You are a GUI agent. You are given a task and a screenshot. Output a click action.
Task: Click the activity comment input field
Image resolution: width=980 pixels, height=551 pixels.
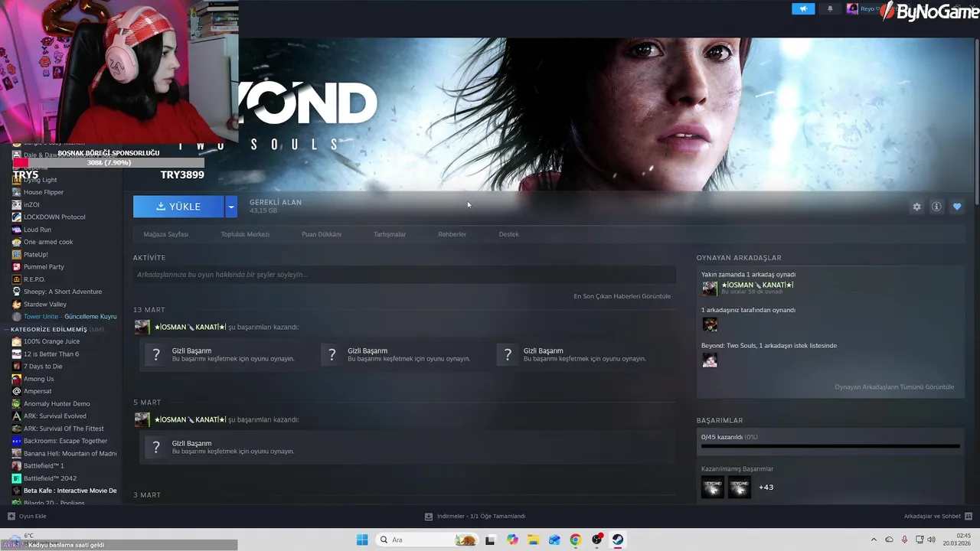click(x=404, y=275)
